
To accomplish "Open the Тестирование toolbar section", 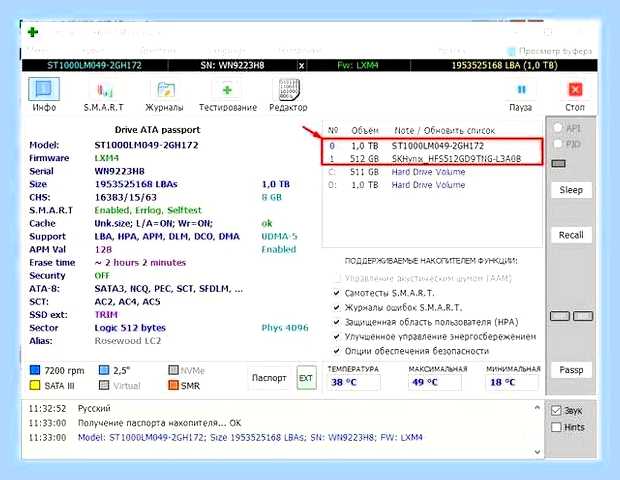I will 228,94.
